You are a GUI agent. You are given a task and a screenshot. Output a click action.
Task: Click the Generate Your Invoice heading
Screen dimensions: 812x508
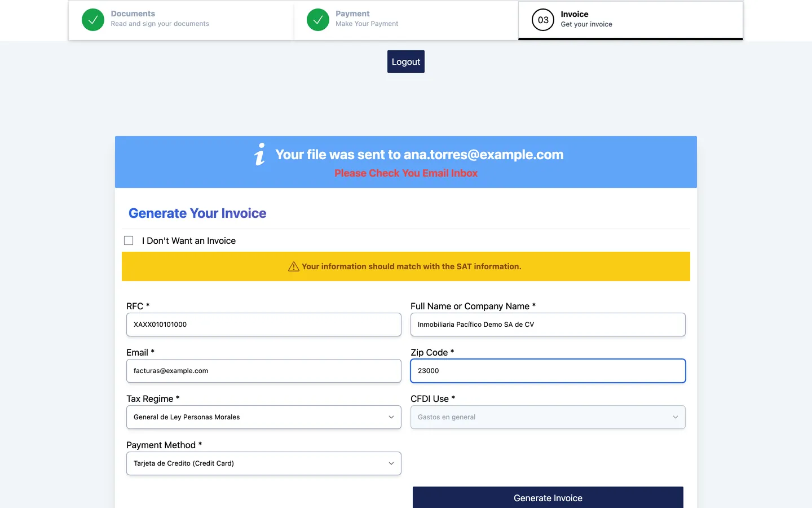[197, 213]
